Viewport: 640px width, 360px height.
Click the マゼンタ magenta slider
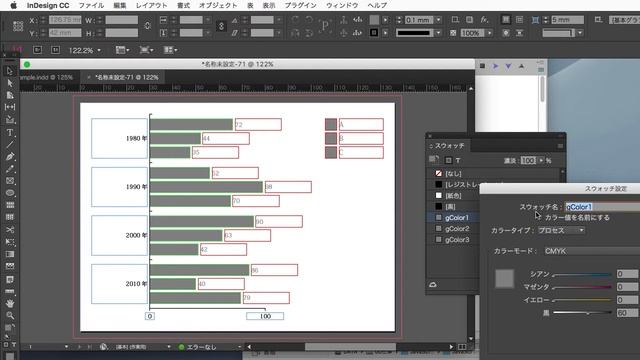pyautogui.click(x=582, y=287)
